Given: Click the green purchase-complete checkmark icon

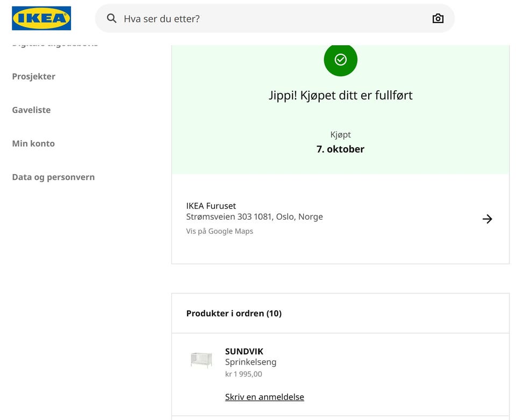Looking at the screenshot, I should pos(340,60).
